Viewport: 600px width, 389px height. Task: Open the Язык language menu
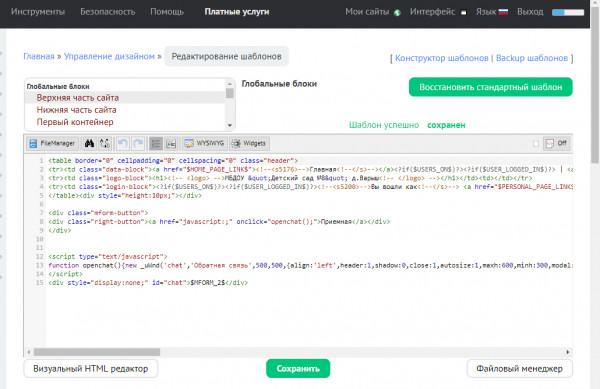(x=486, y=12)
